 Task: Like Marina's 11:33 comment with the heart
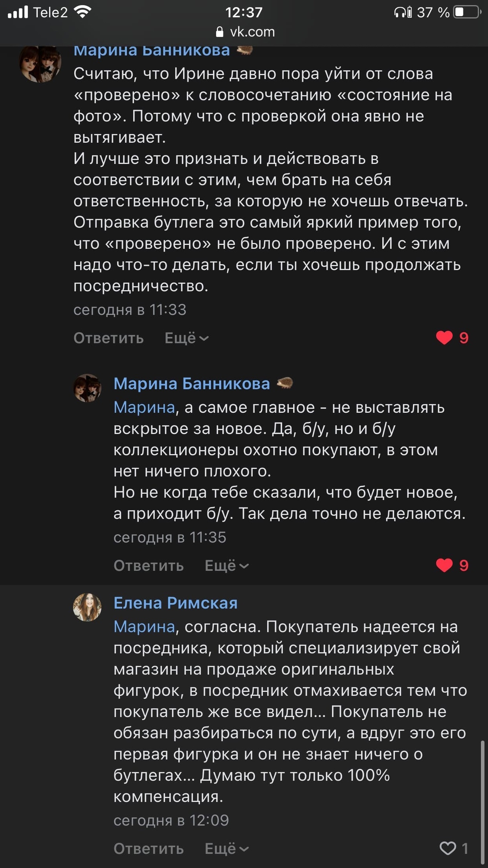444,338
